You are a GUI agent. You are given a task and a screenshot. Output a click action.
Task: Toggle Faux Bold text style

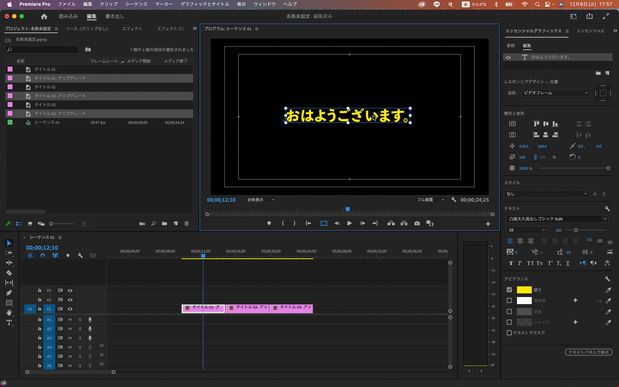pyautogui.click(x=511, y=263)
